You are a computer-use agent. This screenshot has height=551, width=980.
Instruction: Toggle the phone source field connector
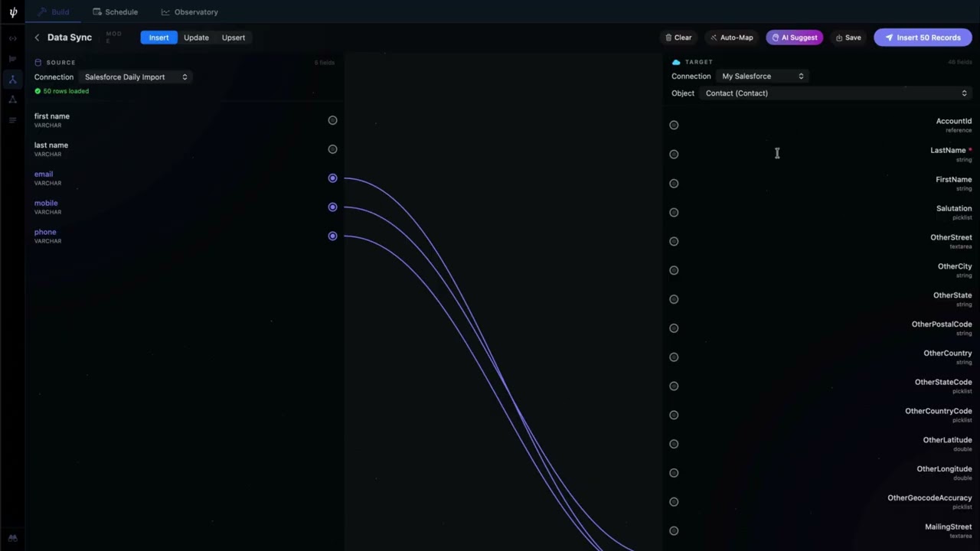tap(332, 236)
